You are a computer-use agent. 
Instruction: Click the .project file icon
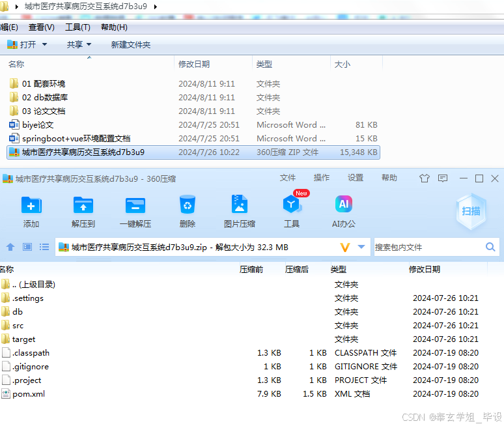tap(6, 380)
